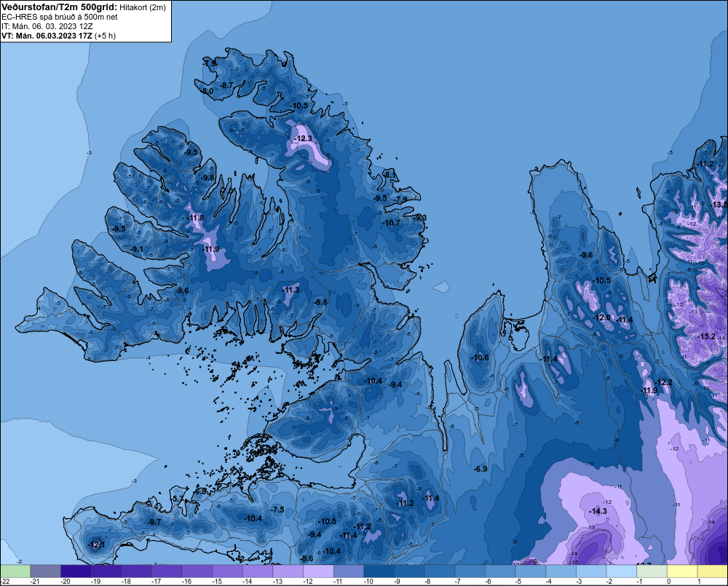Click the -15.2 temperature label
Screen dimensions: 728x586
[707, 336]
